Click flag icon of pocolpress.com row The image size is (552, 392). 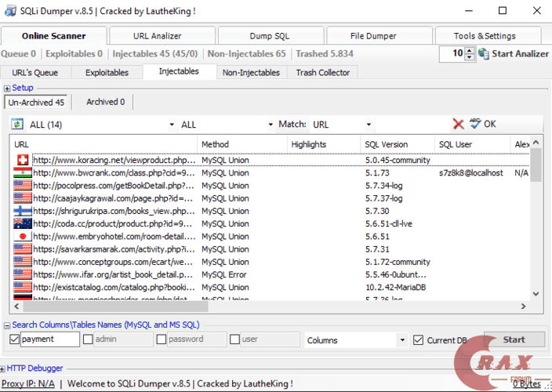point(23,186)
